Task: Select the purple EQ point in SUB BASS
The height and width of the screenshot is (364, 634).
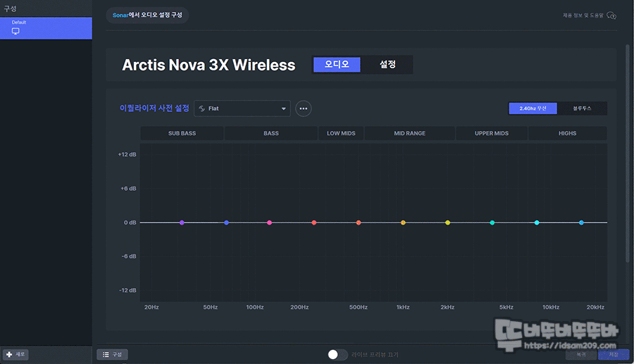Action: coord(182,222)
